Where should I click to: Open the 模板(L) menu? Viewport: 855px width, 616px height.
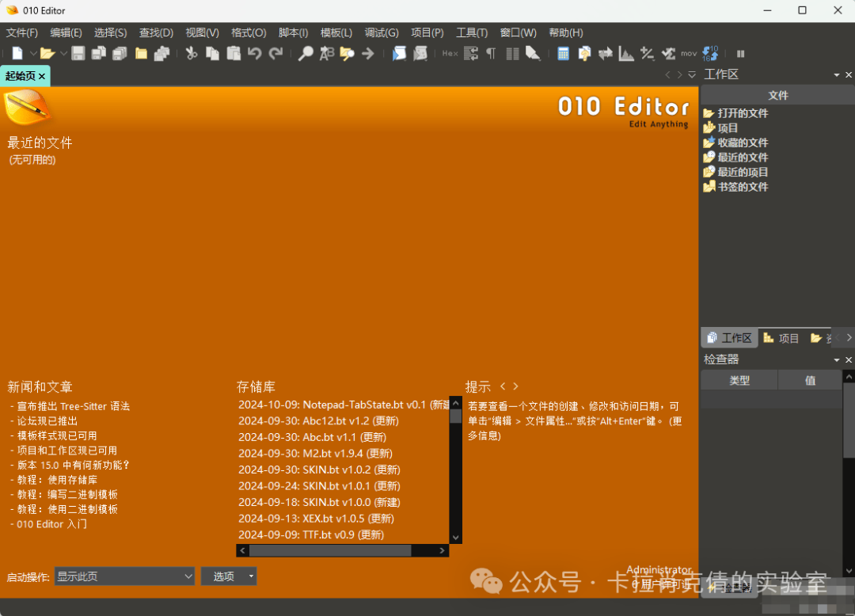coord(336,32)
